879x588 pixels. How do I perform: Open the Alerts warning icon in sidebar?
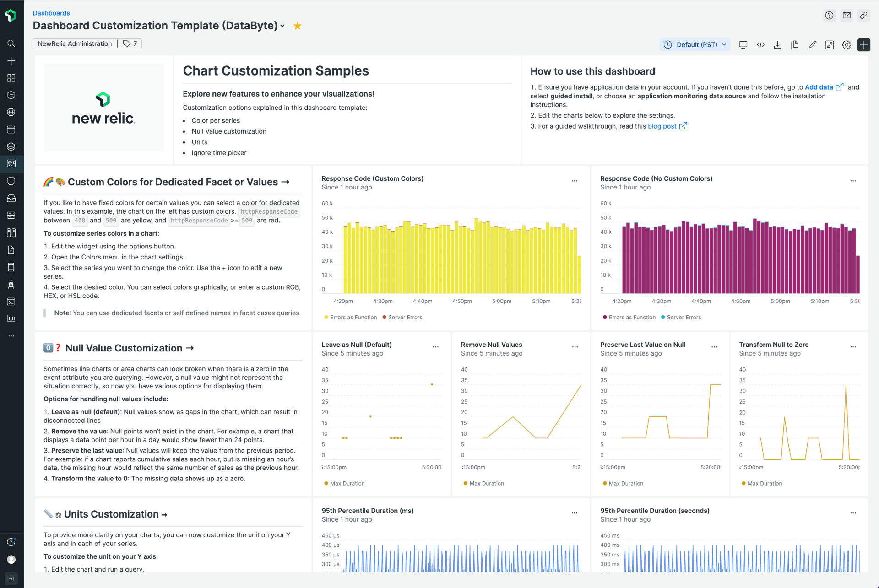click(11, 180)
